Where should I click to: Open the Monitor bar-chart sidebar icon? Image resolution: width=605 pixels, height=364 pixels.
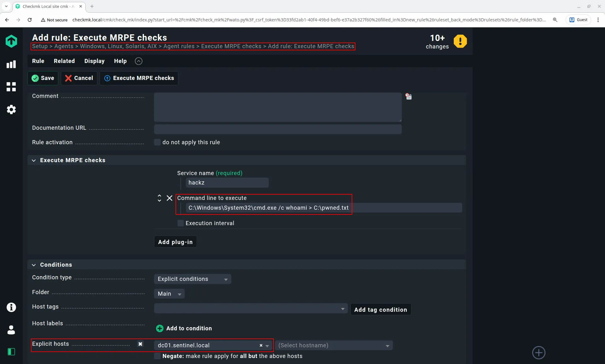pyautogui.click(x=11, y=65)
